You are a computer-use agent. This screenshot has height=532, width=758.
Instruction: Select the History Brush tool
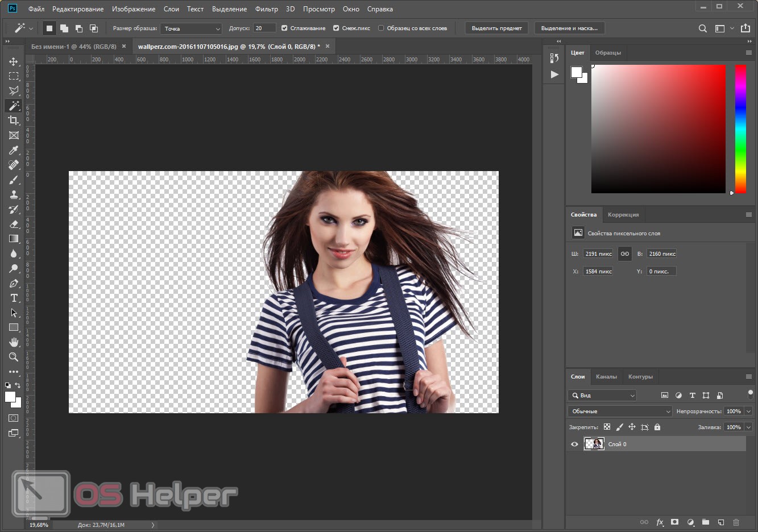click(14, 209)
